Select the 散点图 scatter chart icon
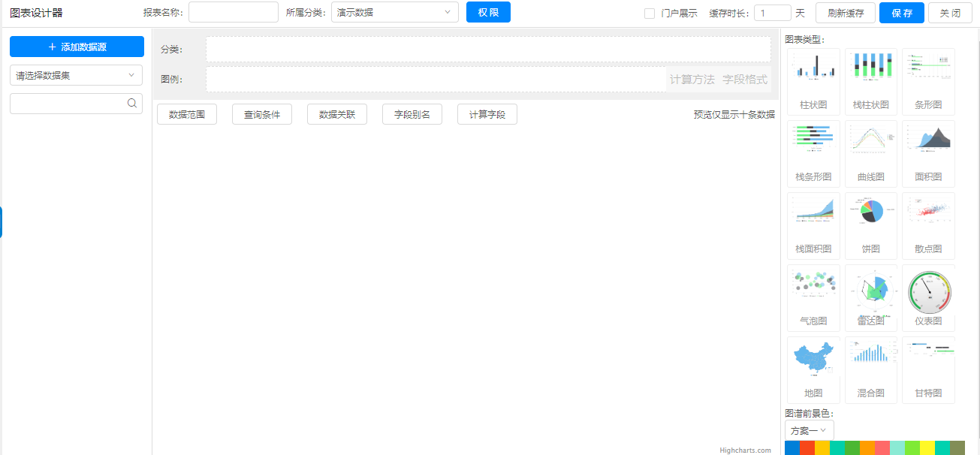 pos(928,225)
